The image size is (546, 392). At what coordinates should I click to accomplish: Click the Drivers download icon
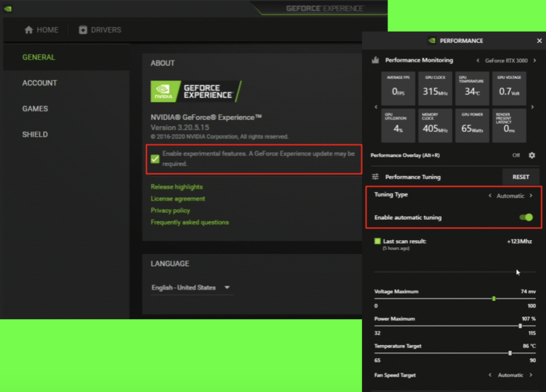click(83, 30)
